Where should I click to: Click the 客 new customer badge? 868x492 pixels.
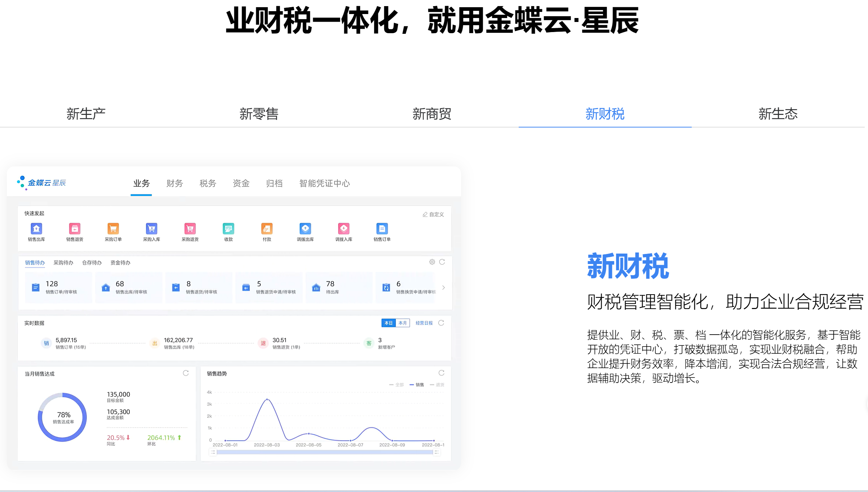tap(369, 343)
